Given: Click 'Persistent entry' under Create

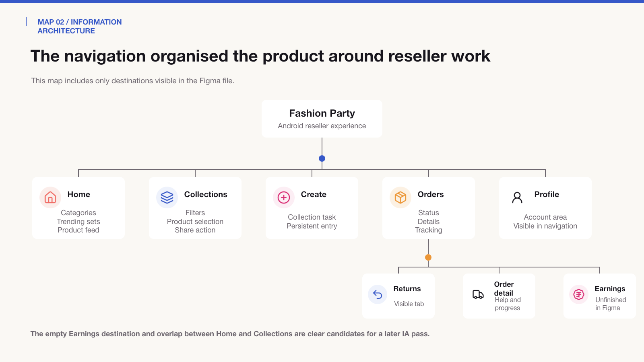Looking at the screenshot, I should 312,226.
